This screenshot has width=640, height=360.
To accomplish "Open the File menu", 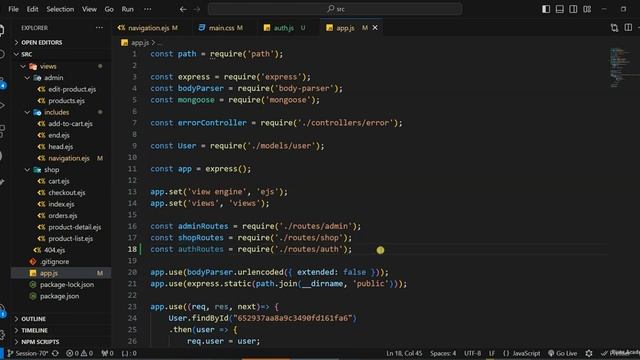I will (13, 9).
